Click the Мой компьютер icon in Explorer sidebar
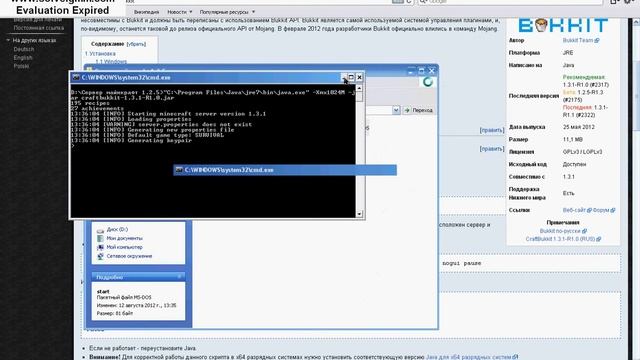This screenshot has height=360, width=640. (x=100, y=247)
